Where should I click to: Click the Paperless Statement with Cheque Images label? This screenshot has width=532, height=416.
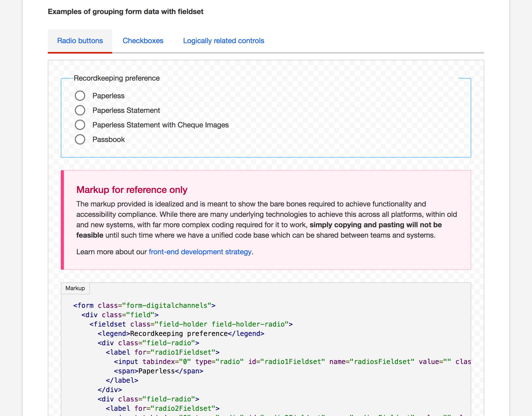pyautogui.click(x=161, y=125)
